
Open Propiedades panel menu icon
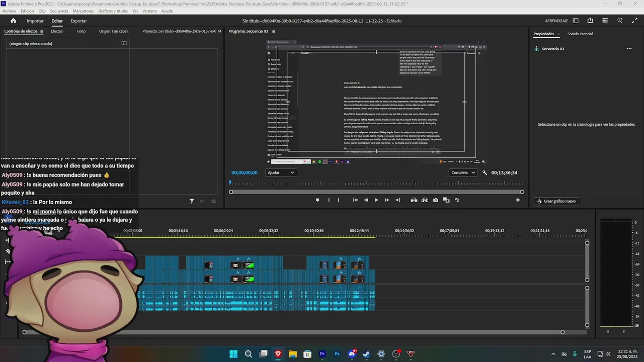[x=558, y=34]
